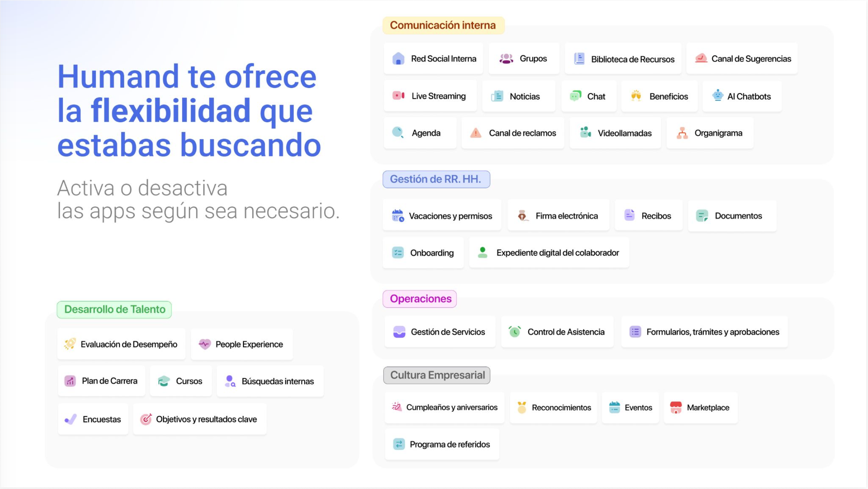Screen dimensions: 868x489
Task: Click the Cursos graduation cap icon
Action: tap(164, 381)
